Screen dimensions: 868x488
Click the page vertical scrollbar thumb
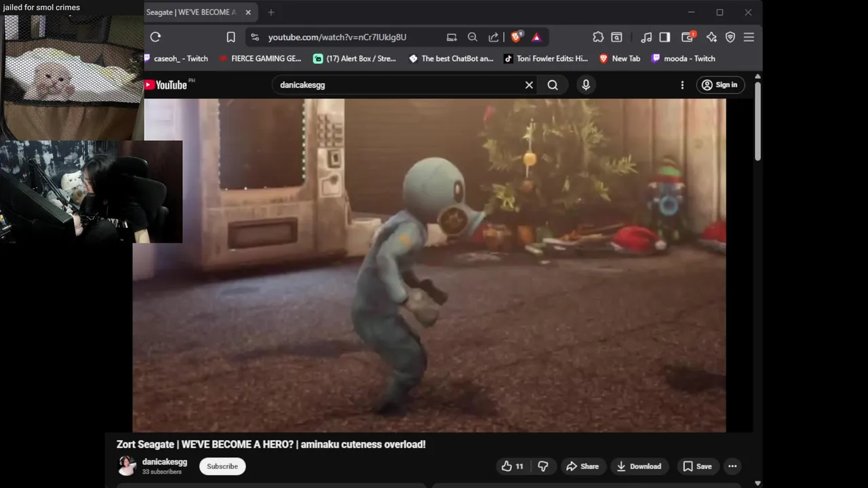click(757, 121)
